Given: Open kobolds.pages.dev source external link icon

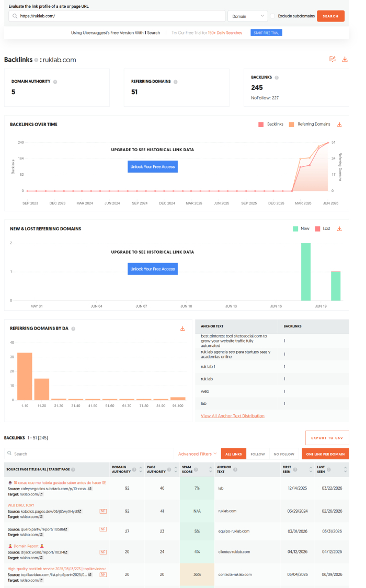Looking at the screenshot, I should 80,511.
